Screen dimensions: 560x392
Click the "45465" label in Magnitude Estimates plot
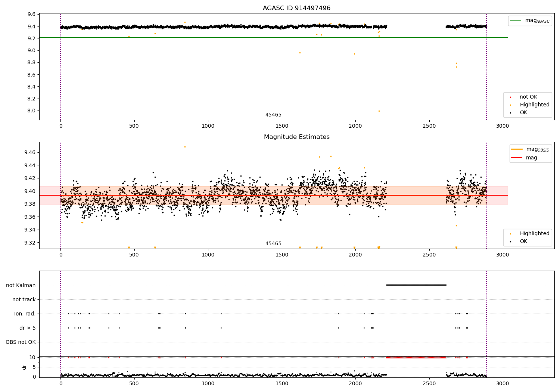click(x=273, y=244)
